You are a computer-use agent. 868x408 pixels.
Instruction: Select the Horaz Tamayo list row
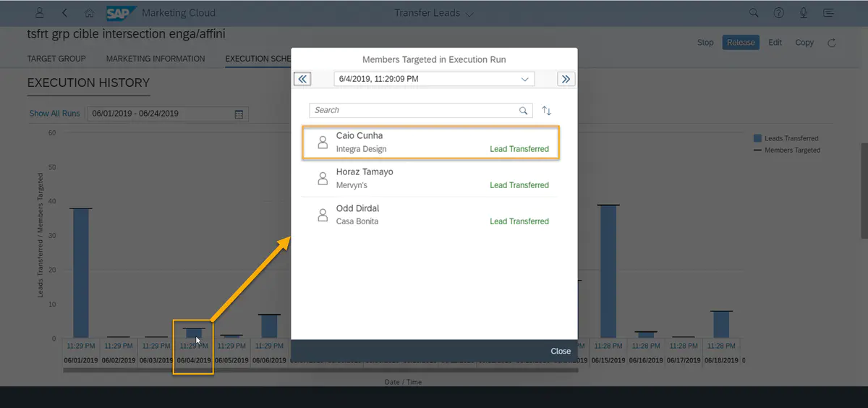point(430,179)
